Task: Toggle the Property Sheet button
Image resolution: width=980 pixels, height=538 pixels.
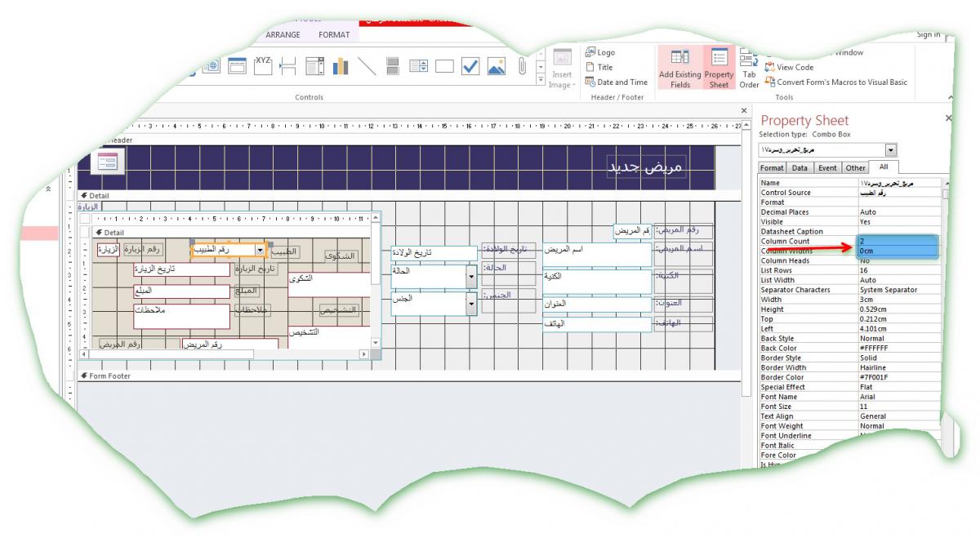Action: coord(719,68)
